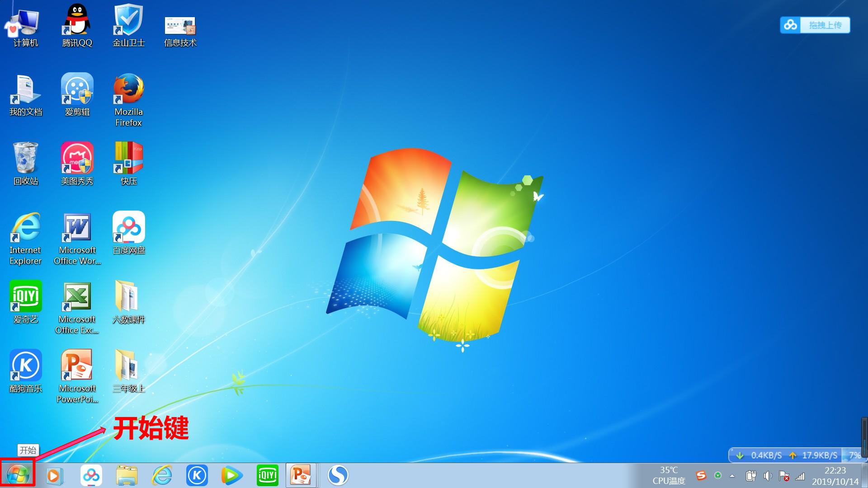Select the Mozilla Firefox desktop shortcut
Viewport: 868px width, 488px height.
pos(128,100)
